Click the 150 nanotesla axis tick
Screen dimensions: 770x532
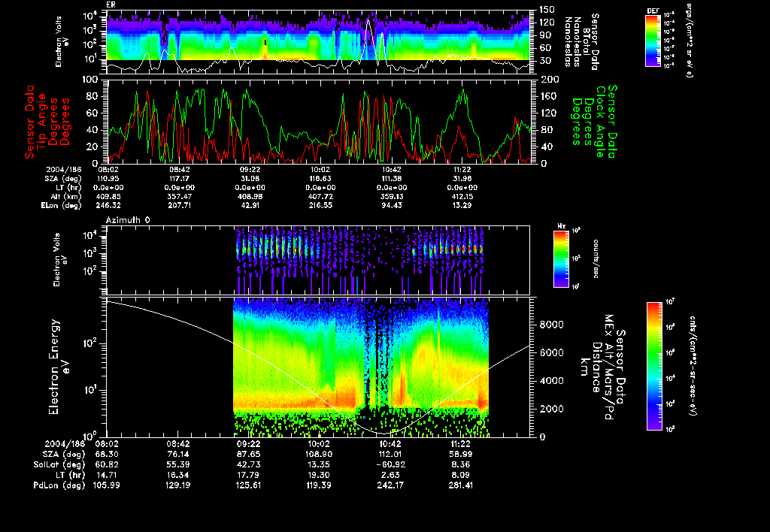547,10
